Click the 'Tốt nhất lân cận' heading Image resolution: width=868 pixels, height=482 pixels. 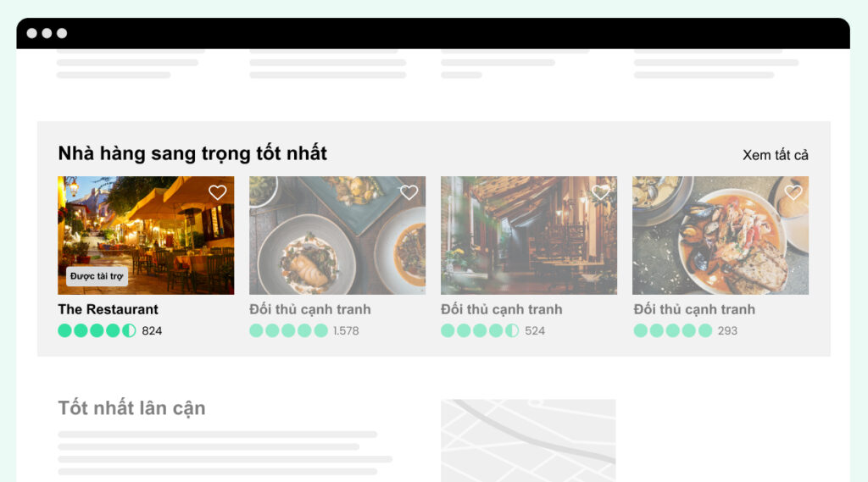pos(131,407)
